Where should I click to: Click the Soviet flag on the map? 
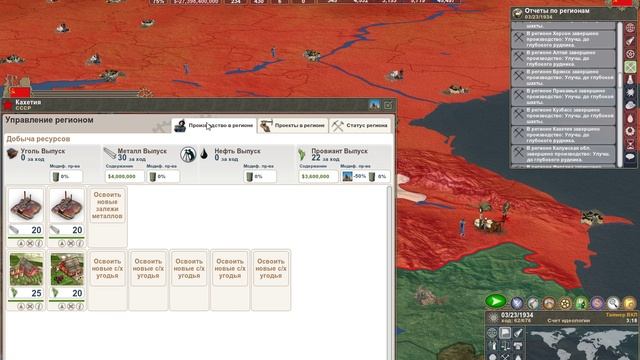pyautogui.click(x=19, y=92)
